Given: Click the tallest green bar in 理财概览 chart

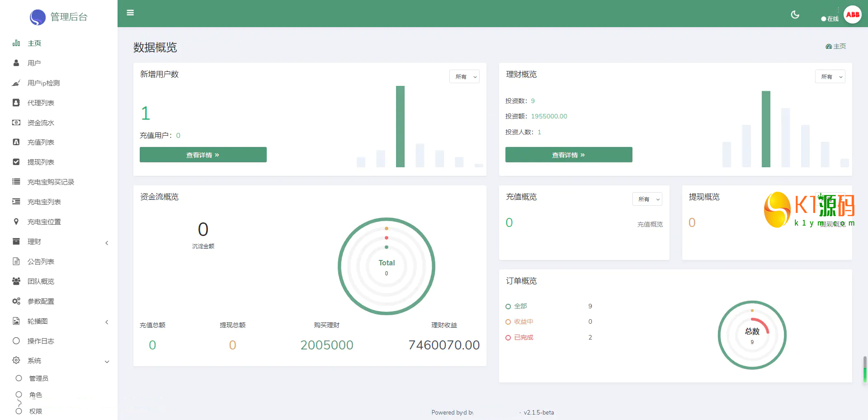Looking at the screenshot, I should (x=766, y=129).
